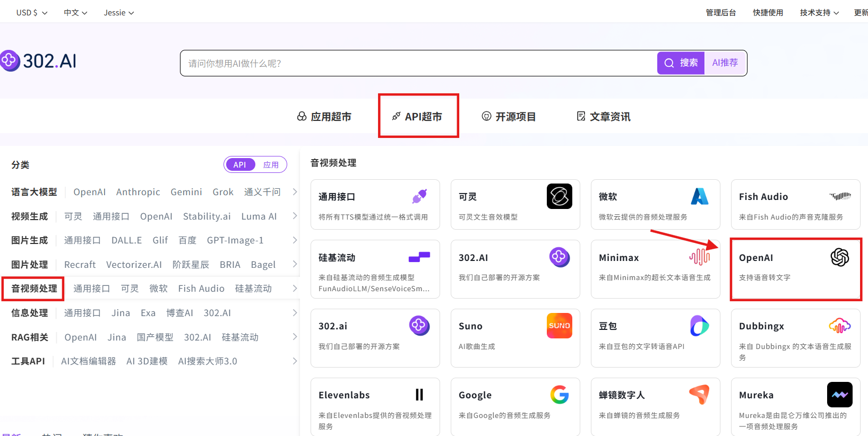Switch category toggle to 应用
Image resolution: width=868 pixels, height=436 pixels.
[x=271, y=164]
